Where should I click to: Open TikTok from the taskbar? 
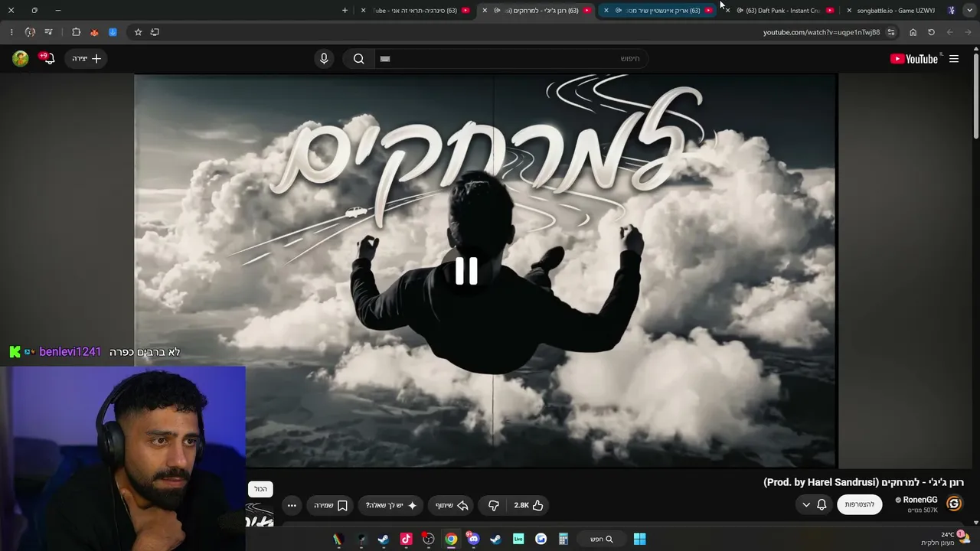coord(406,539)
